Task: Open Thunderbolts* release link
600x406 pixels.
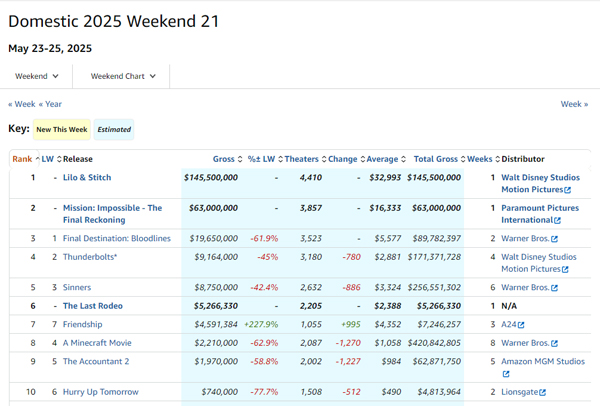Action: click(x=90, y=257)
